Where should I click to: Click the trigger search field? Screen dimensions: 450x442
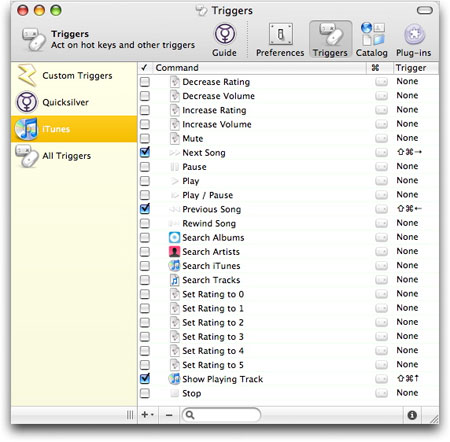pyautogui.click(x=221, y=415)
